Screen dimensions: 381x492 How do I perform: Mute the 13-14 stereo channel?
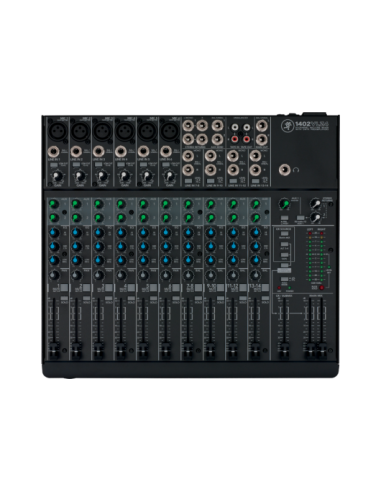click(265, 288)
